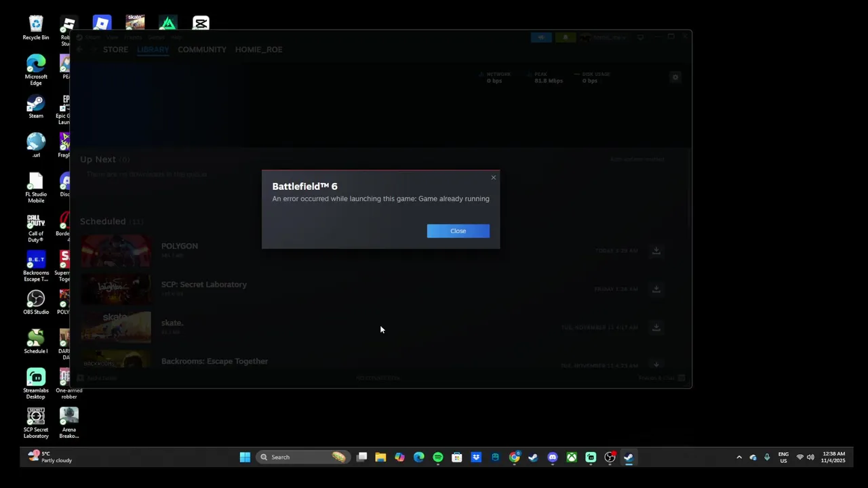868x488 pixels.
Task: Open Wi-Fi network quick settings
Action: [800, 457]
